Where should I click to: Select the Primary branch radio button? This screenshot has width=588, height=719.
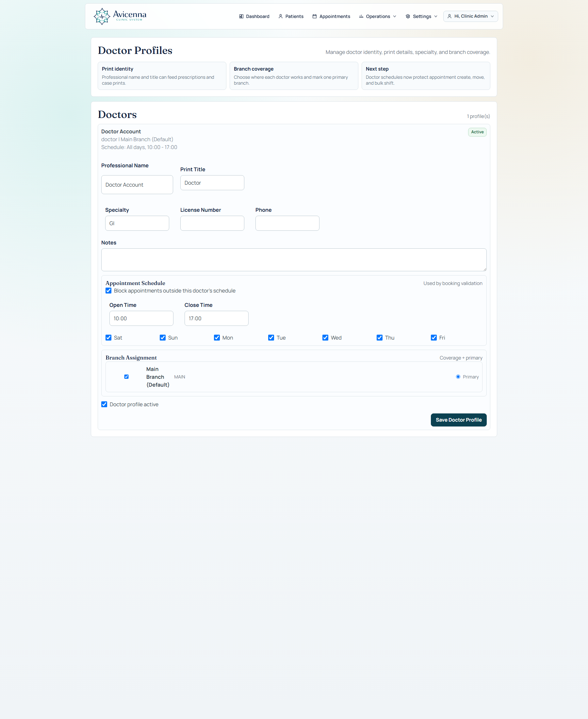pyautogui.click(x=458, y=377)
